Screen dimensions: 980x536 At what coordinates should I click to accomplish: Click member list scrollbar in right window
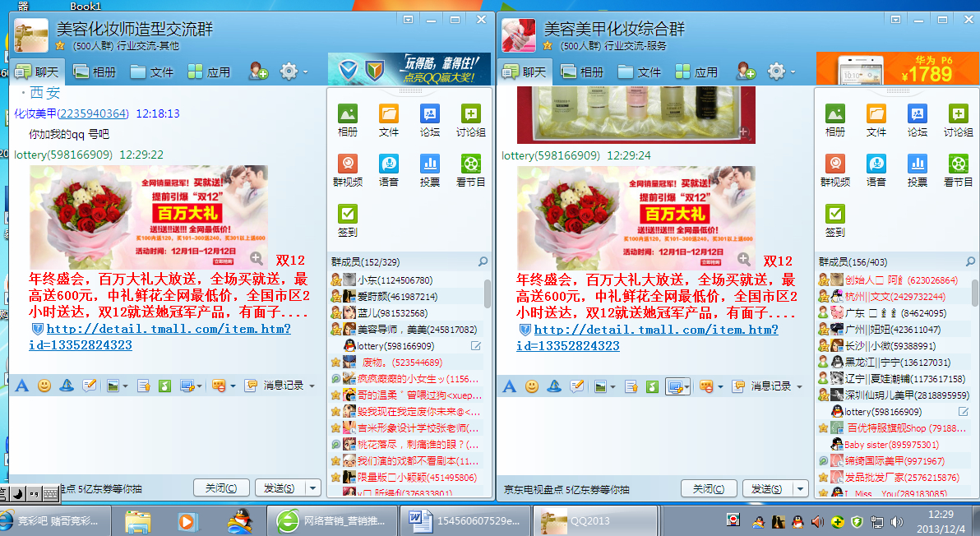[975, 292]
